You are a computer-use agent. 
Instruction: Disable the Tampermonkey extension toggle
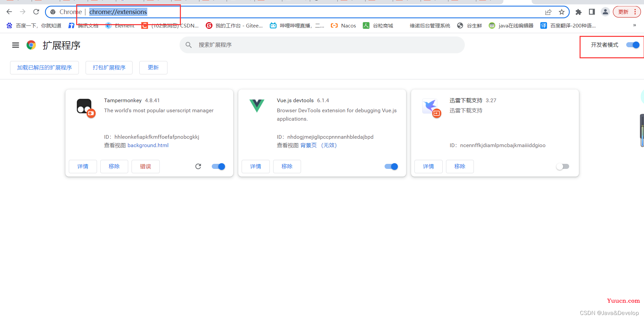tap(218, 167)
